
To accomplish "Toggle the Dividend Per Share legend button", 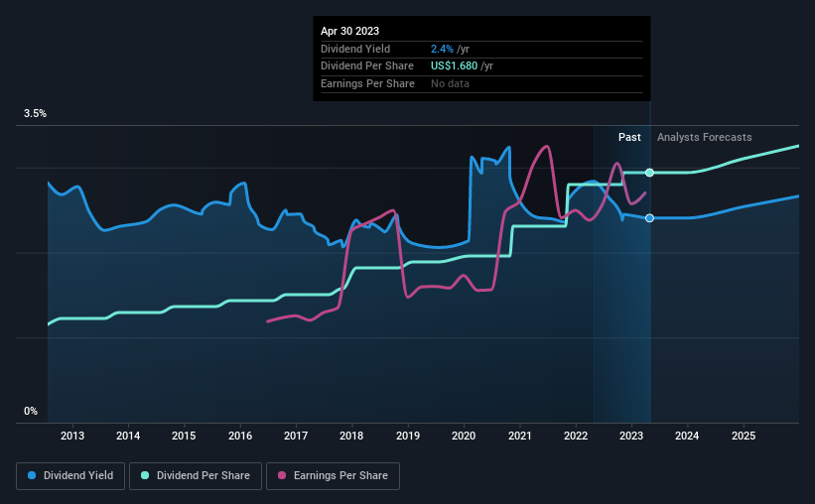I will coord(196,476).
